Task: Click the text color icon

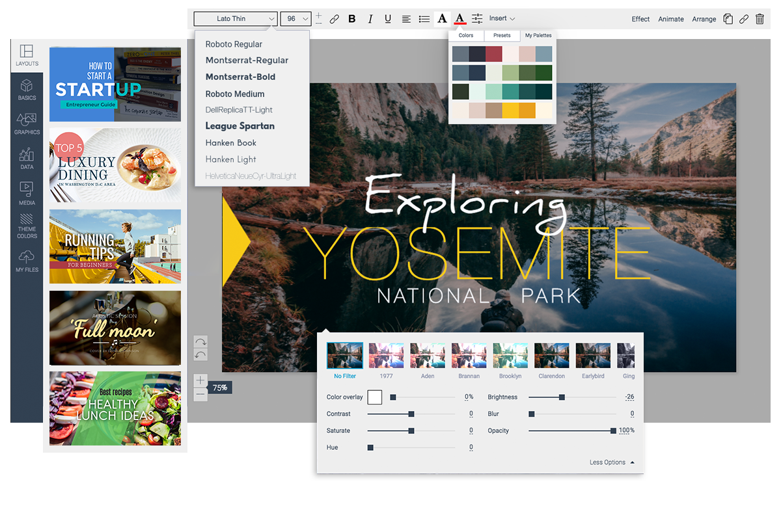Action: (459, 19)
